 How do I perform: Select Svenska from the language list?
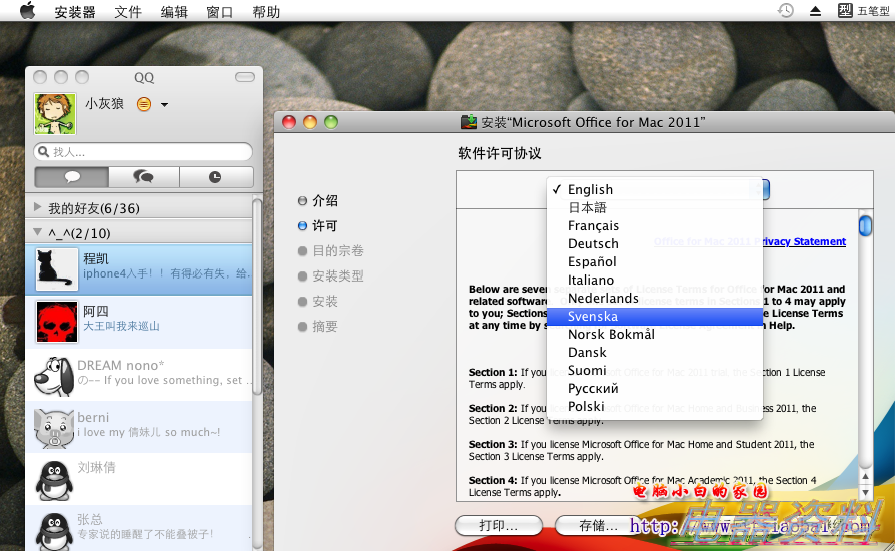click(593, 316)
